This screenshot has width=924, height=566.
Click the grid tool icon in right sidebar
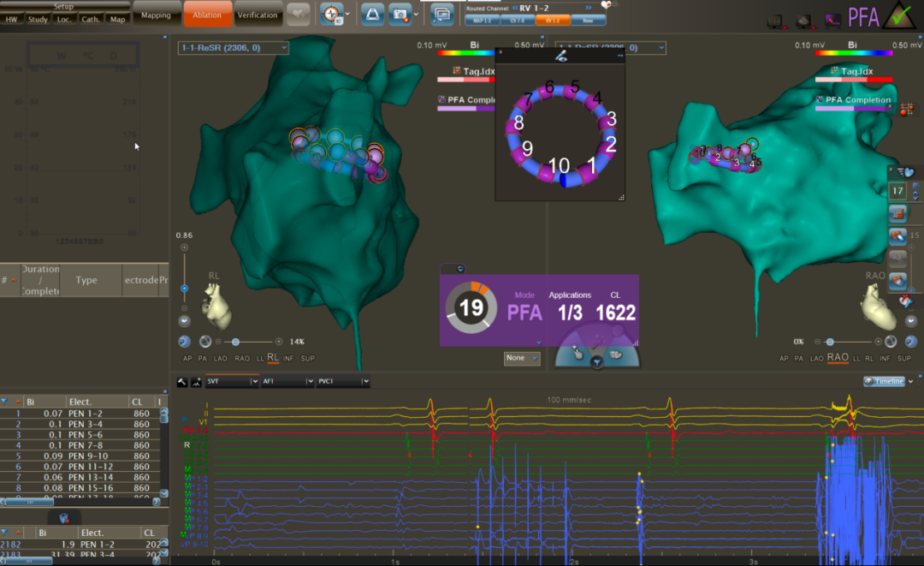coord(897,212)
